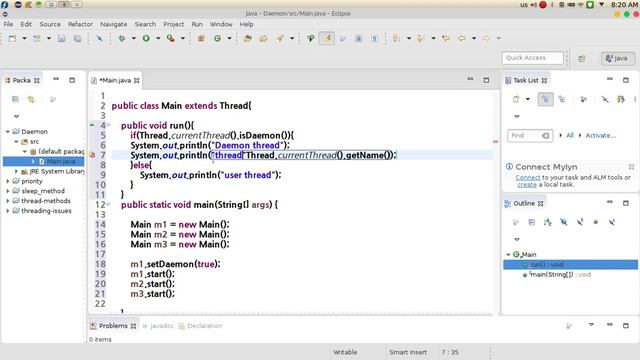Viewport: 640px width, 360px height.
Task: Expand the JRE System Library node
Action: (16, 171)
